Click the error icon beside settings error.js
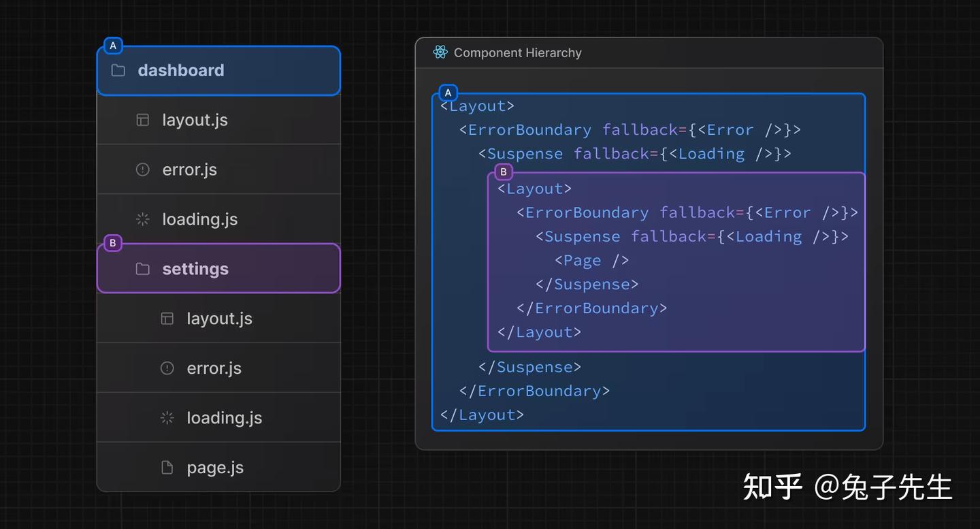 167,368
